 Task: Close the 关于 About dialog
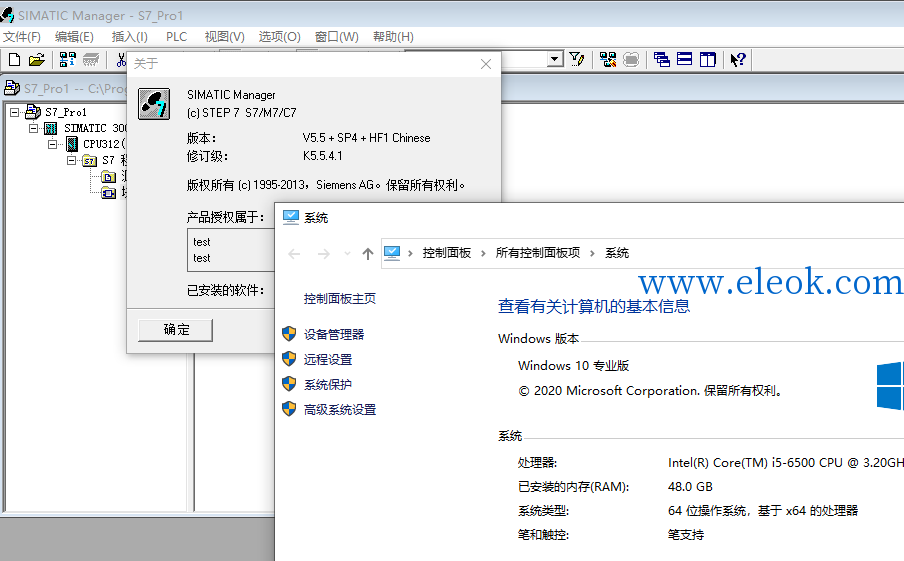coord(486,64)
